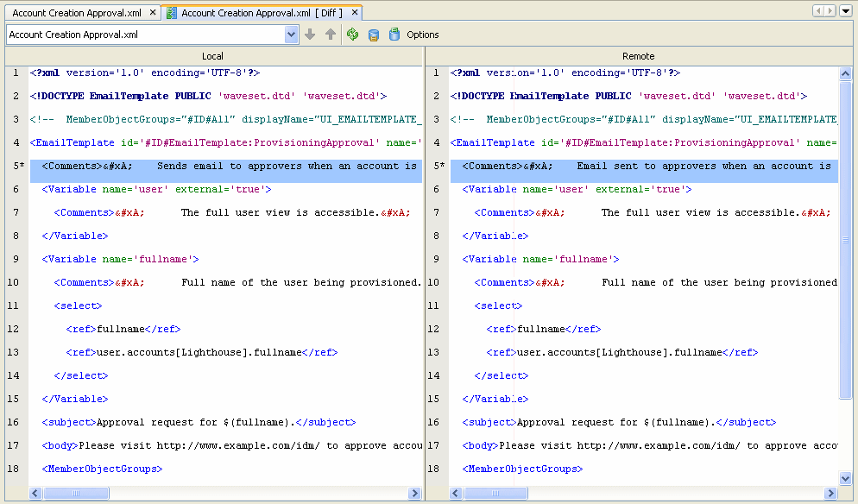Close the Diff tab
The image size is (858, 504).
point(355,12)
